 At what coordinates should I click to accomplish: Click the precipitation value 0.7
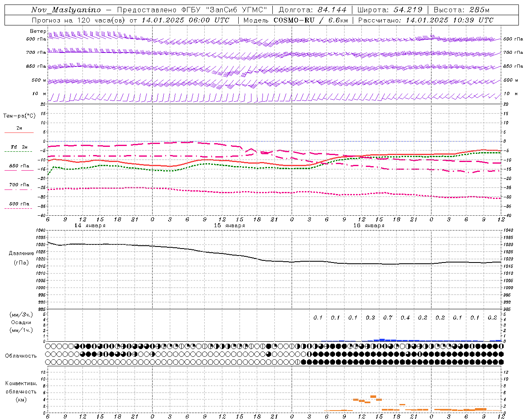coord(388,318)
